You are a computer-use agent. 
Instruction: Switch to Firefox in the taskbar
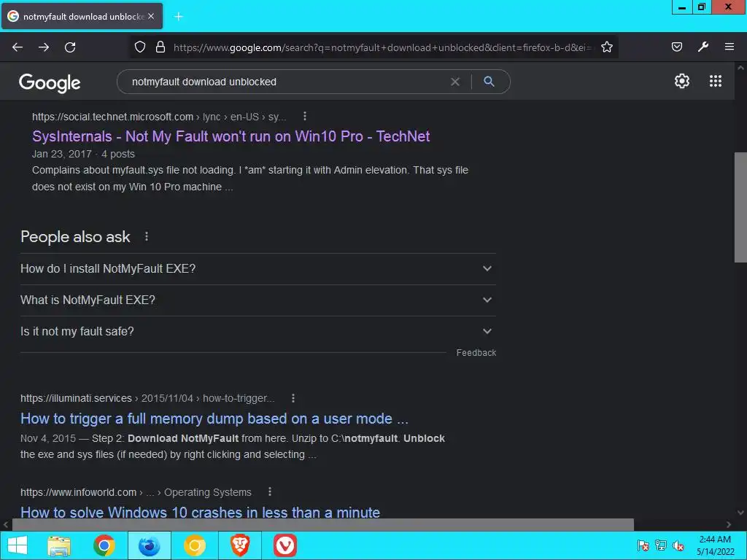point(149,545)
